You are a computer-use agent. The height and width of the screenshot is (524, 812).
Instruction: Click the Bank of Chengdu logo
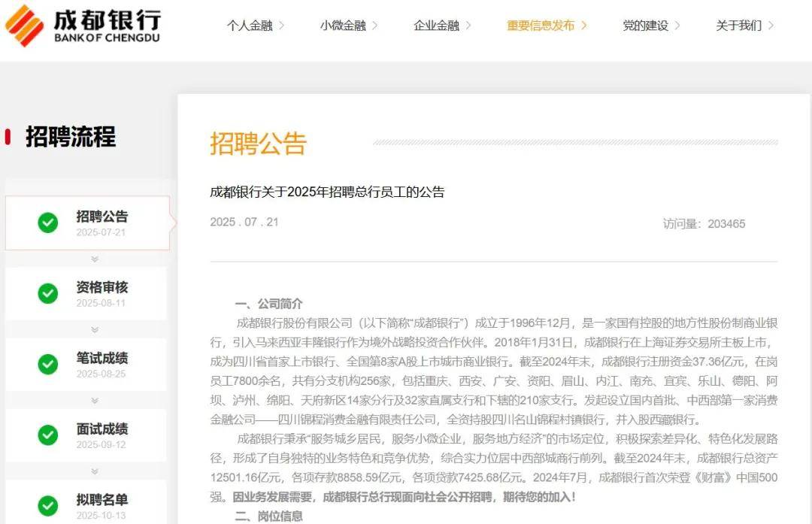[83, 26]
